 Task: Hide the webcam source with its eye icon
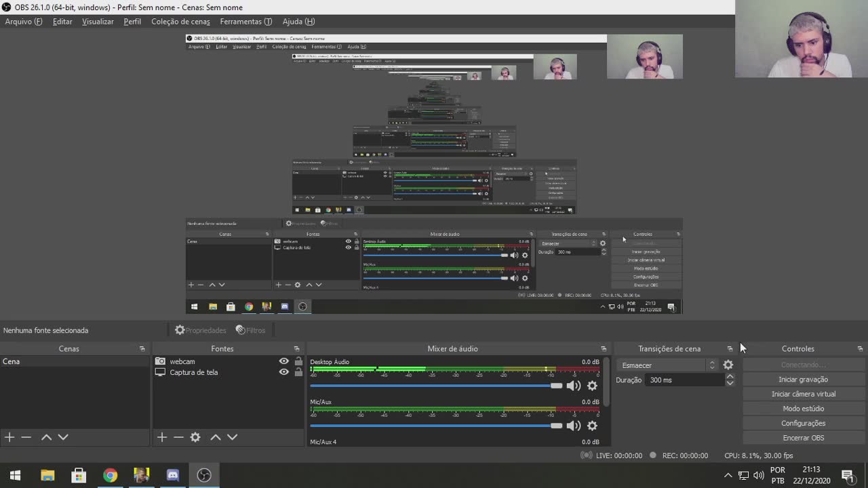point(283,361)
